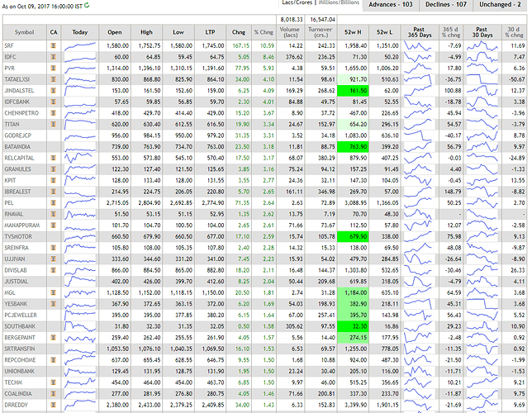Image resolution: width=532 pixels, height=413 pixels.
Task: Switch to the Declines - 107 tab
Action: coord(446,5)
